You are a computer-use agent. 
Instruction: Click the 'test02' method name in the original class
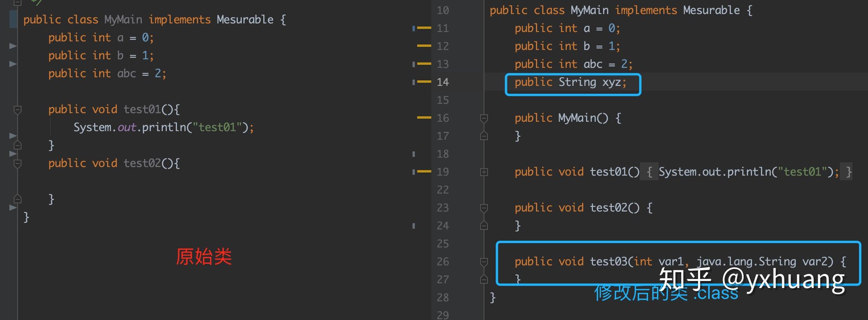(x=142, y=163)
